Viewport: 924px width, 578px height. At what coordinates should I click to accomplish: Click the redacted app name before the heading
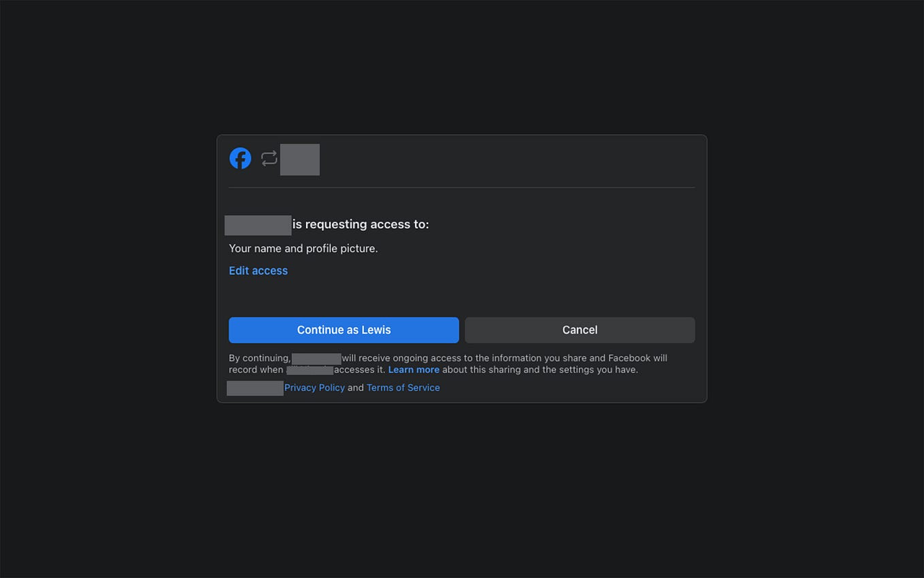(258, 225)
